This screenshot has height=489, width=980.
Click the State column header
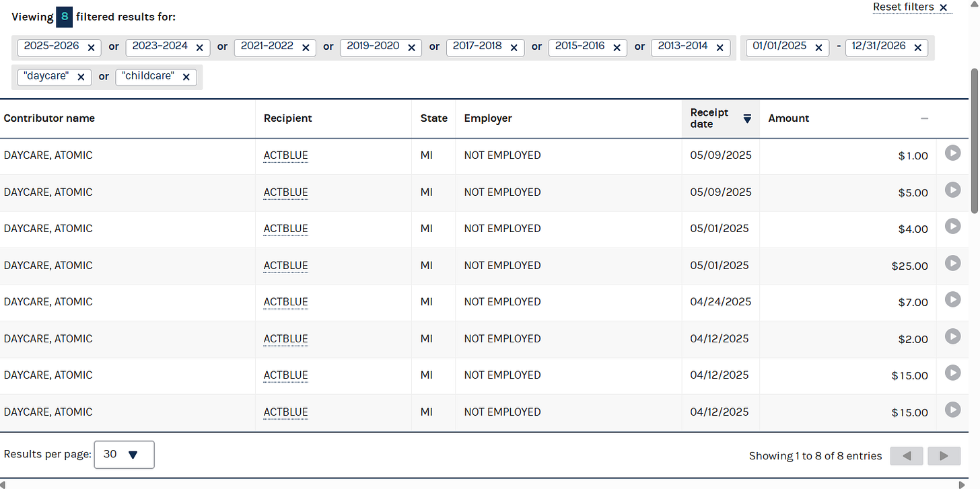tap(433, 118)
